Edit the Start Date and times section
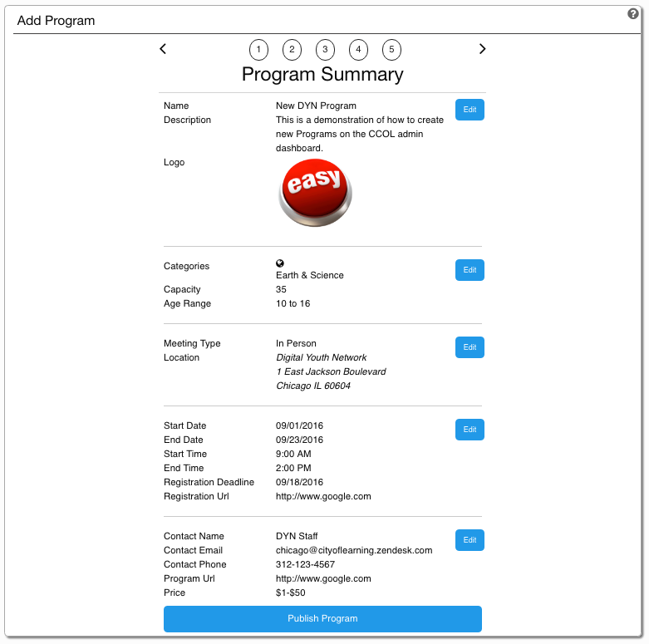Image resolution: width=649 pixels, height=644 pixels. click(470, 430)
